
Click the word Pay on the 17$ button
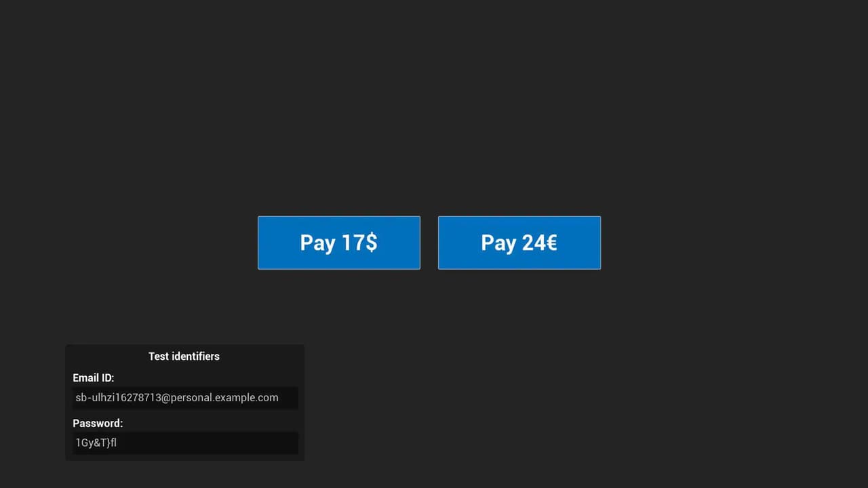pyautogui.click(x=318, y=243)
